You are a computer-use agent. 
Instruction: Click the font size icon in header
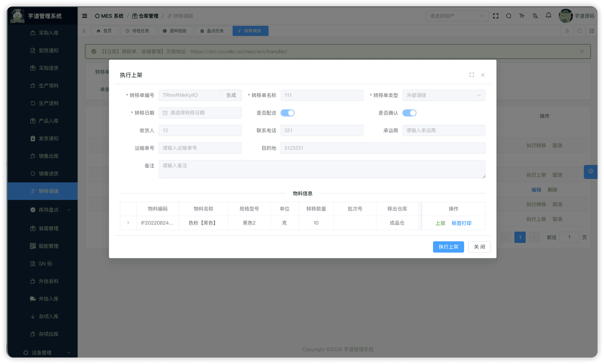522,16
